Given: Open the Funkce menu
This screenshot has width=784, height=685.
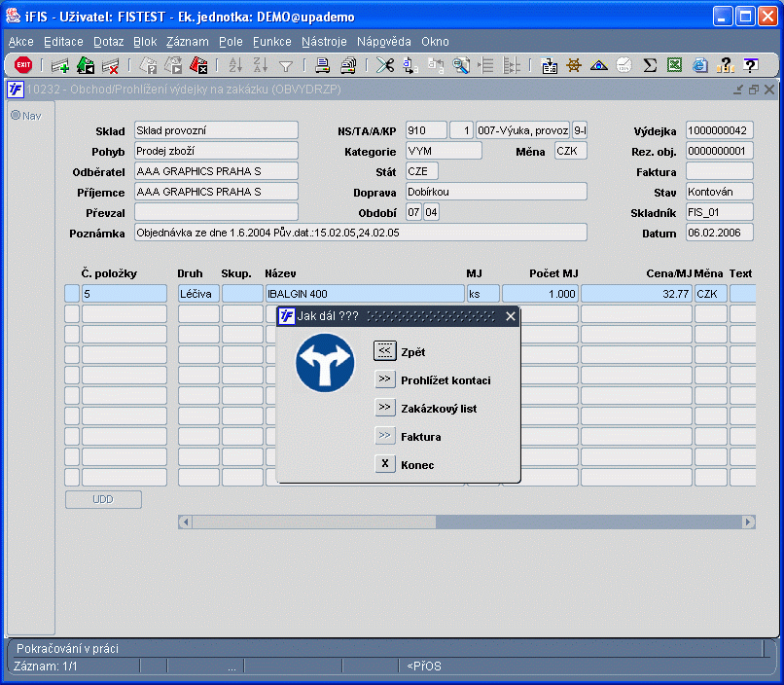Looking at the screenshot, I should pos(271,42).
